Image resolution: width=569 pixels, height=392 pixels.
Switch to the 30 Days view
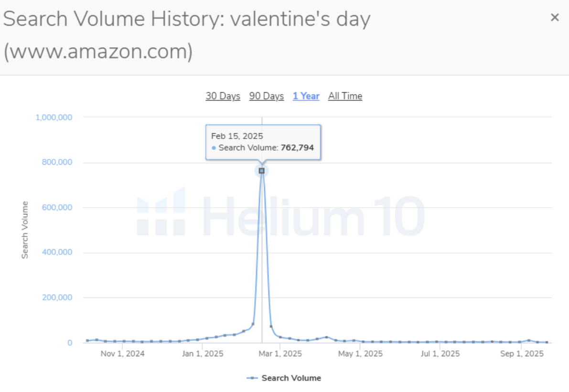tap(223, 96)
